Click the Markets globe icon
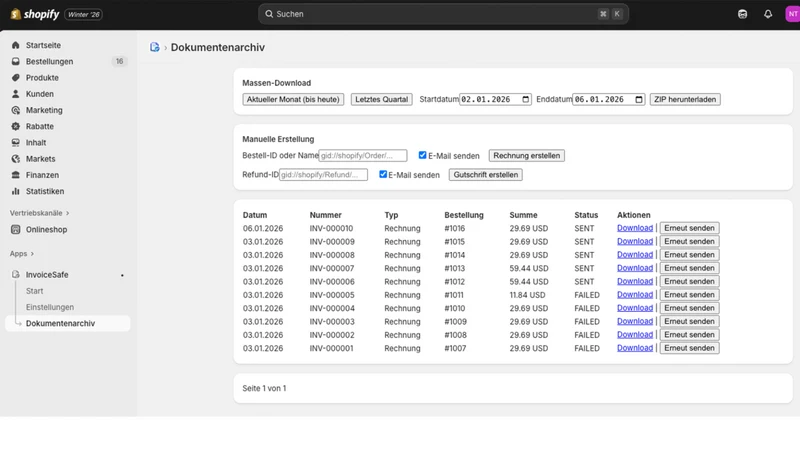Image resolution: width=800 pixels, height=450 pixels. point(16,159)
